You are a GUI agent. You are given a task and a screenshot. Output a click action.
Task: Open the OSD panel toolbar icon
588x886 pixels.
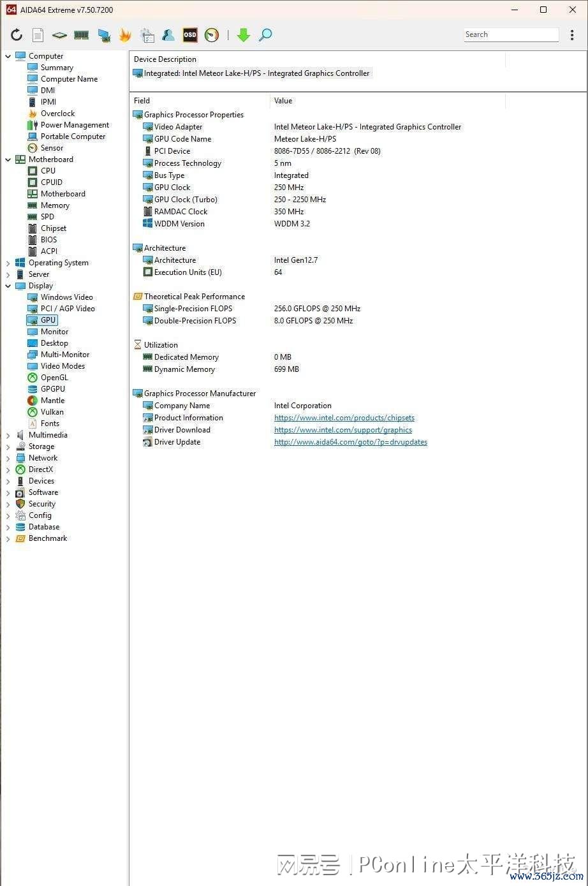tap(190, 35)
